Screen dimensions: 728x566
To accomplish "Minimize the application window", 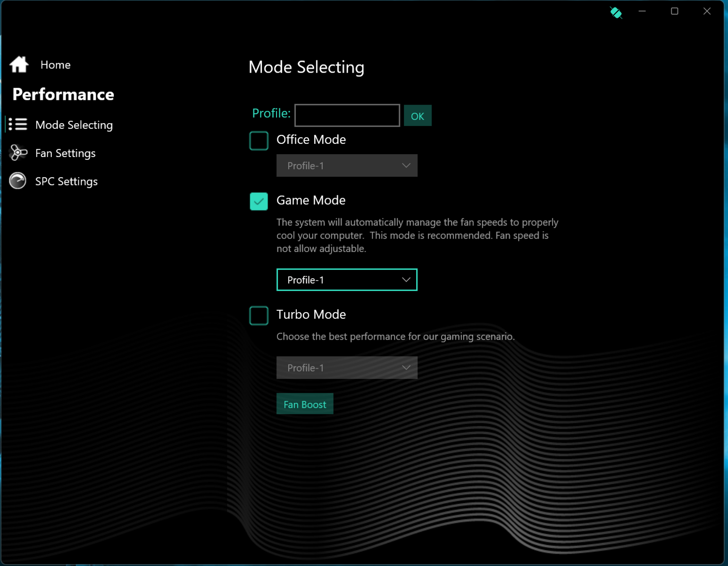I will (642, 11).
